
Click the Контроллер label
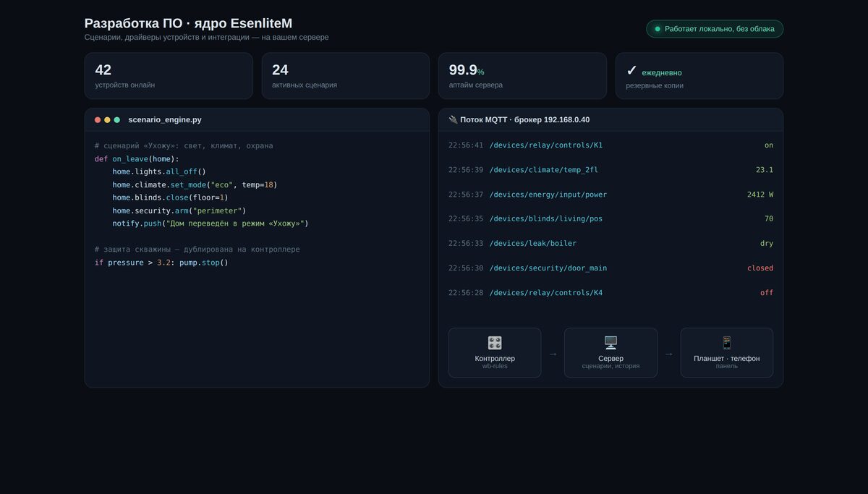click(495, 358)
